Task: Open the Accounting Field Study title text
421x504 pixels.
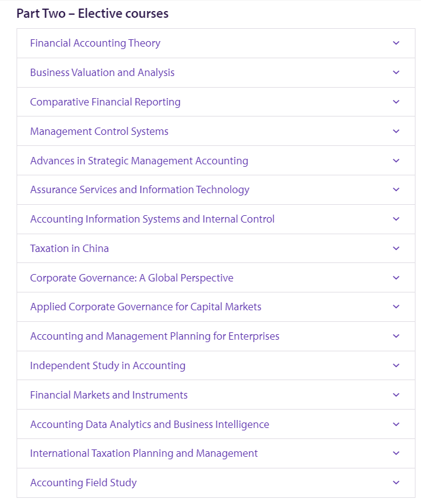Action: pyautogui.click(x=83, y=483)
